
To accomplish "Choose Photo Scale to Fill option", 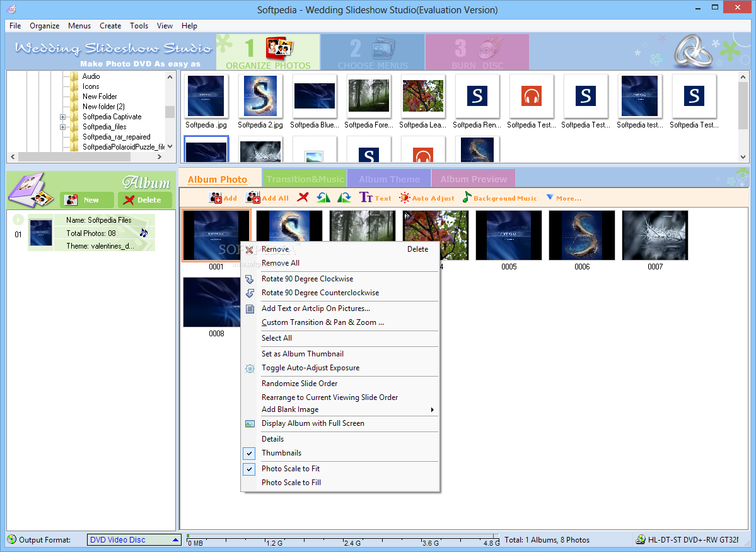I will point(291,483).
